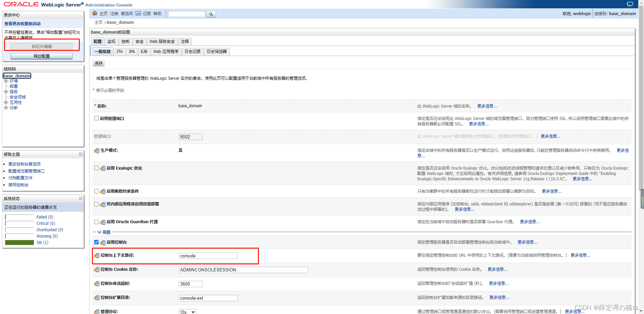Click the green OK (1) health bar

point(19,243)
